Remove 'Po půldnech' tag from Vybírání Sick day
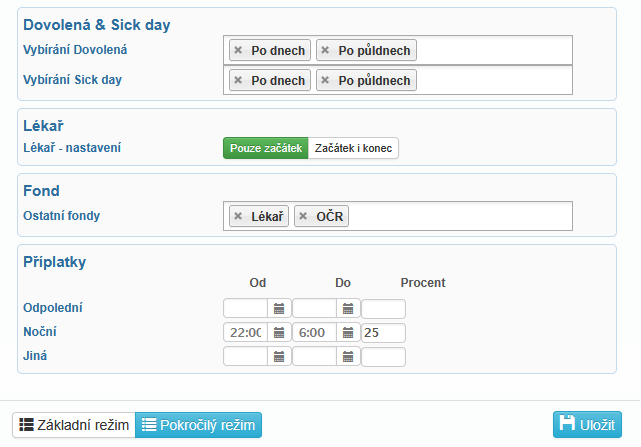Screen dimensions: 641x447 coord(325,80)
